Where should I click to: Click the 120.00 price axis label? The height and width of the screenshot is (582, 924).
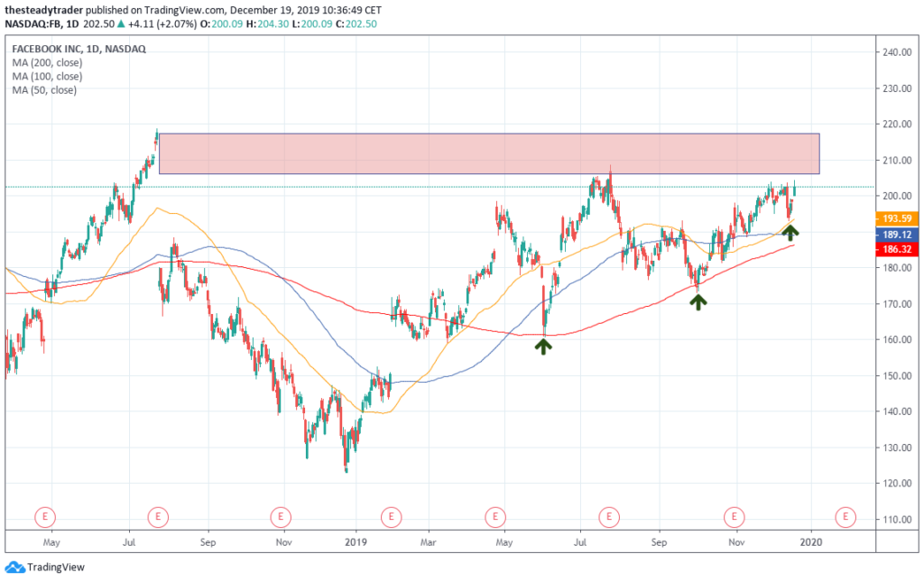897,484
